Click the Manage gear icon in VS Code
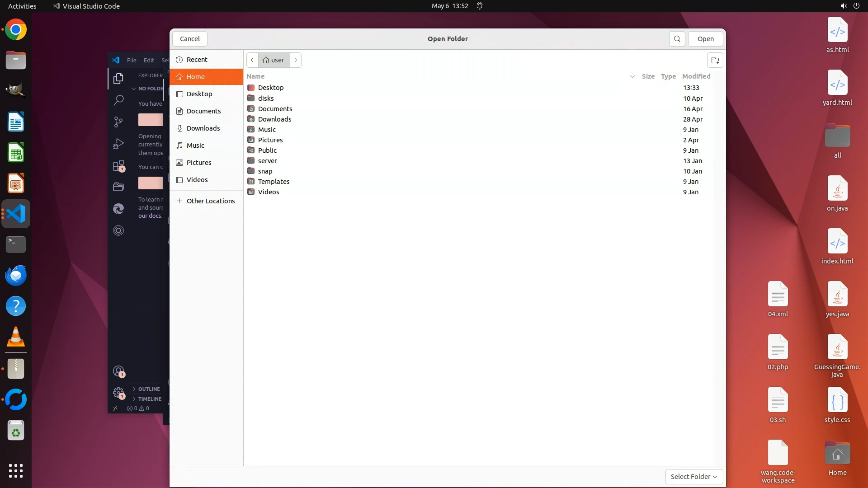The width and height of the screenshot is (868, 488). click(x=118, y=393)
